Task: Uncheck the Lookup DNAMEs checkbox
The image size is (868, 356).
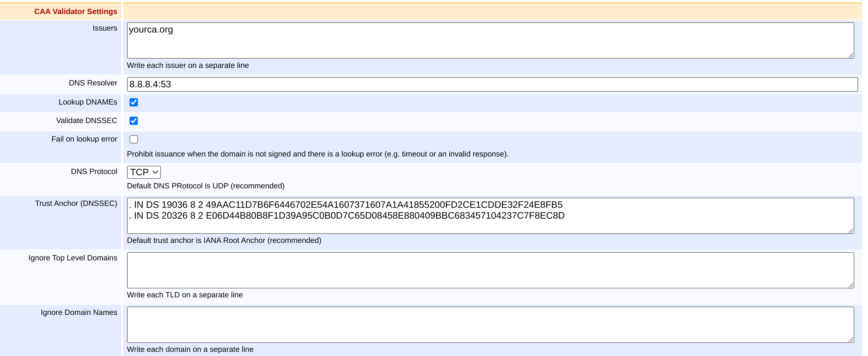Action: (x=134, y=102)
